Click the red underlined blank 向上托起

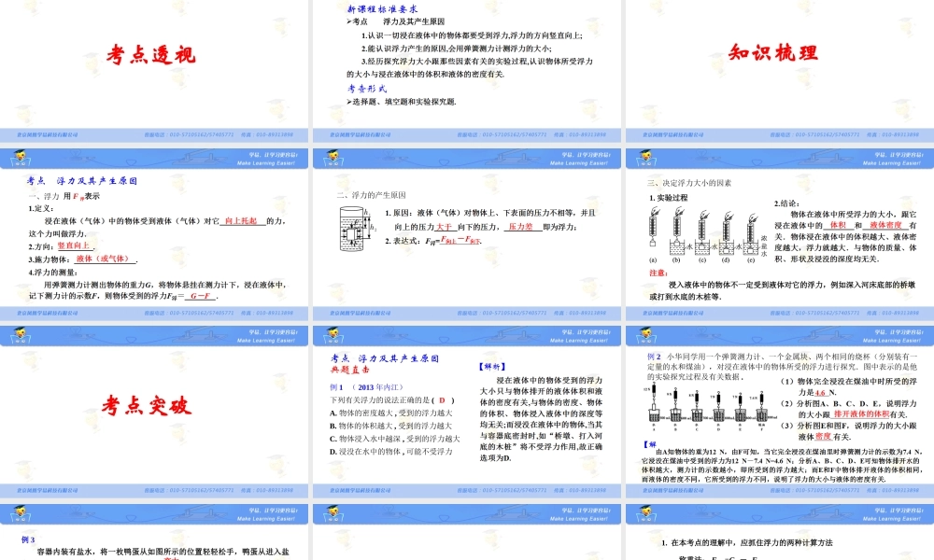(239, 221)
